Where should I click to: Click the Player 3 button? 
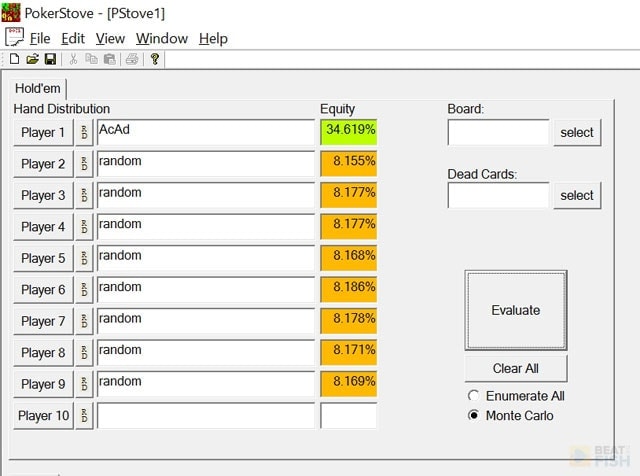(43, 195)
